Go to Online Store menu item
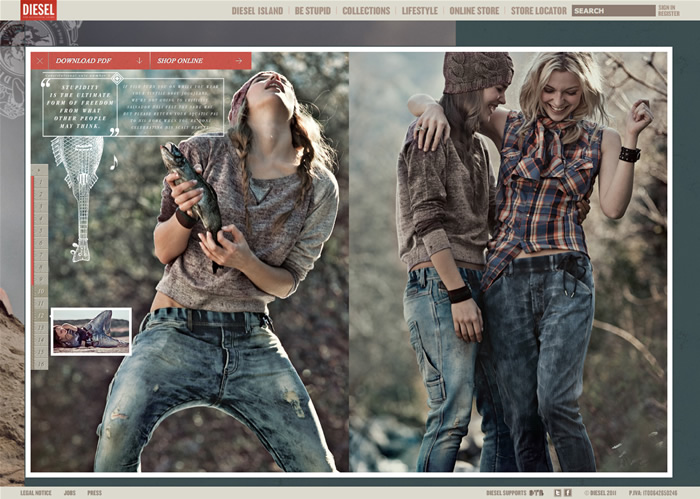 coord(474,11)
